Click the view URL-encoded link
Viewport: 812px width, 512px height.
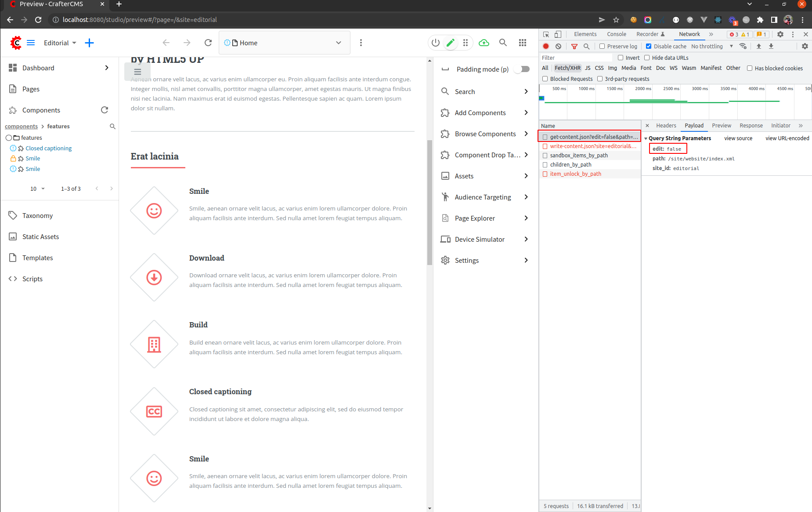(787, 138)
